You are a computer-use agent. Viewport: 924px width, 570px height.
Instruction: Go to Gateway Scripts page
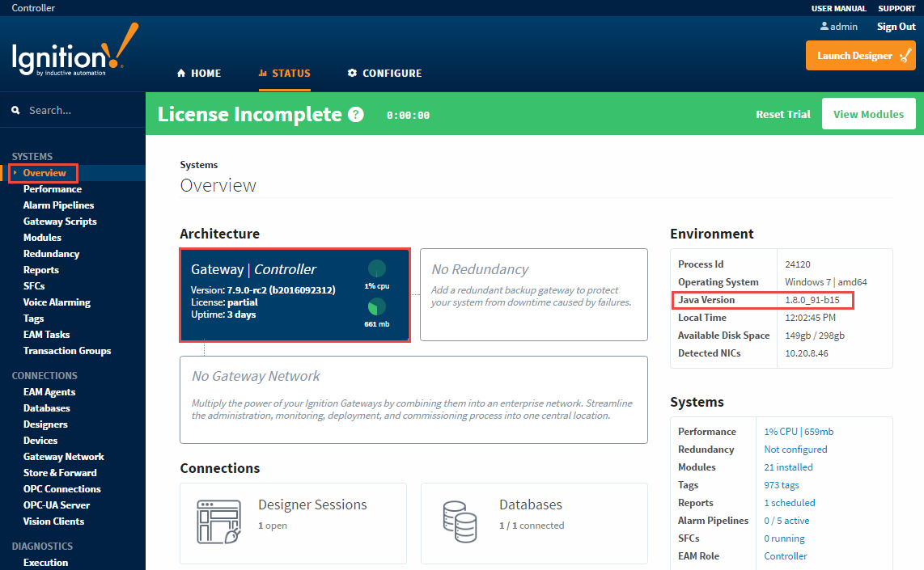coord(60,222)
